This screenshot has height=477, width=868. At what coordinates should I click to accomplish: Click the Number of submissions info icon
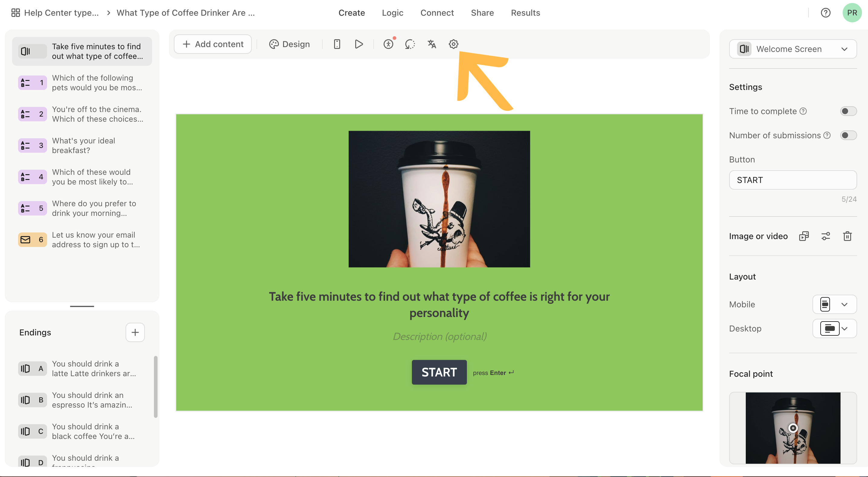coord(827,136)
